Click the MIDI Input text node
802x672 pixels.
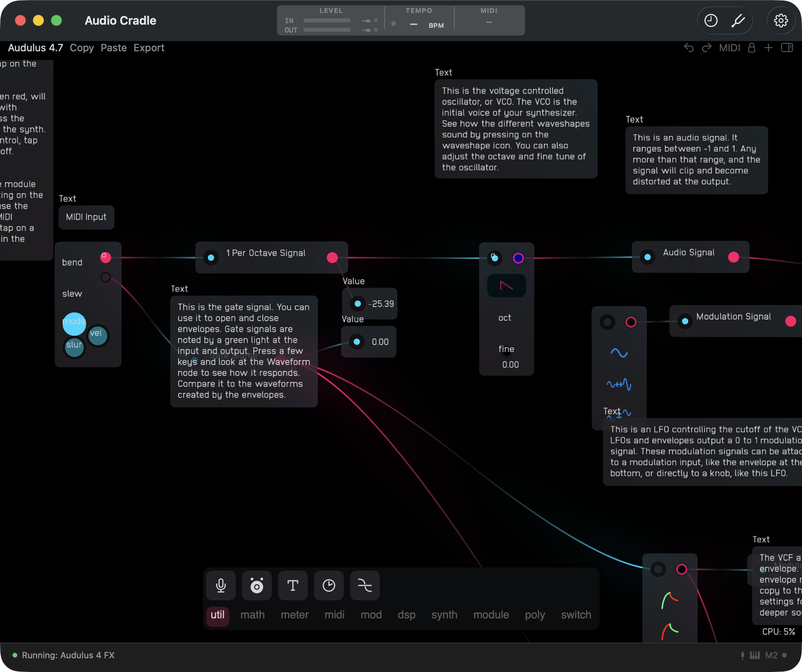(x=86, y=217)
